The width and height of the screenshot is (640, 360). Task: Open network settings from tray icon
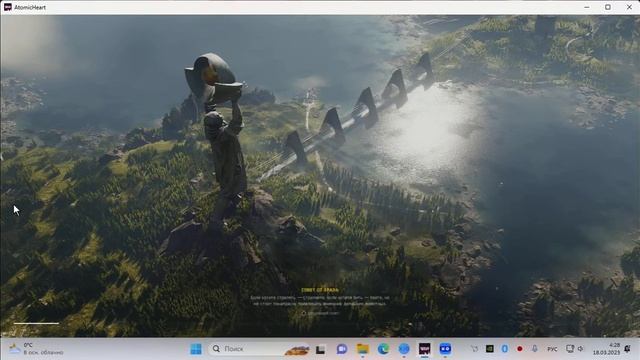570,349
